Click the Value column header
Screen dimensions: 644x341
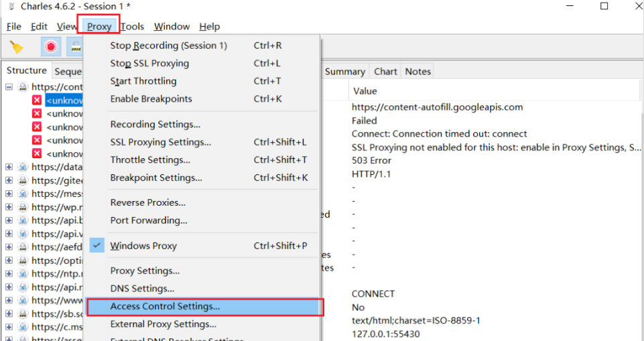pyautogui.click(x=494, y=90)
